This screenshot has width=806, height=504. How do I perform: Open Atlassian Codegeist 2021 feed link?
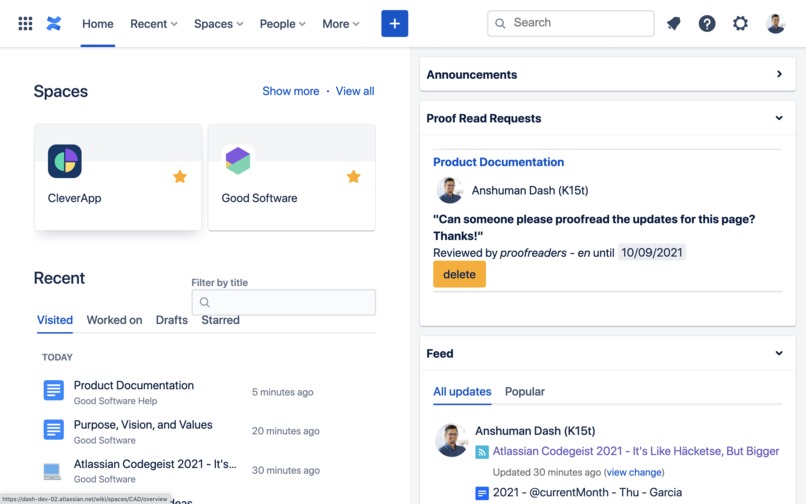[x=636, y=451]
